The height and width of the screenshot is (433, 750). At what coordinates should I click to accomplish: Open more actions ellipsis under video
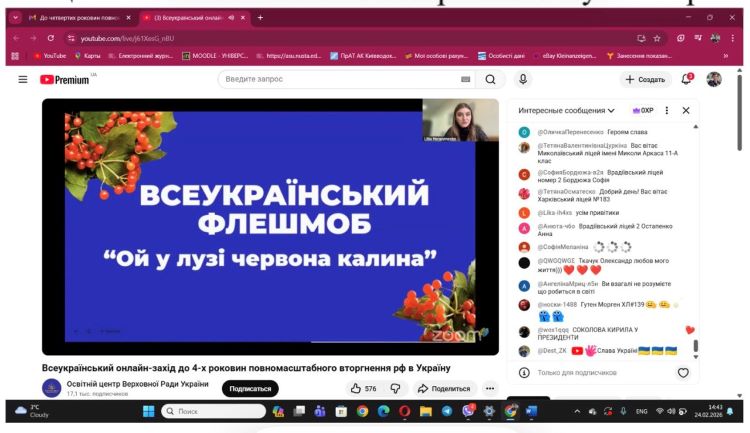click(490, 389)
